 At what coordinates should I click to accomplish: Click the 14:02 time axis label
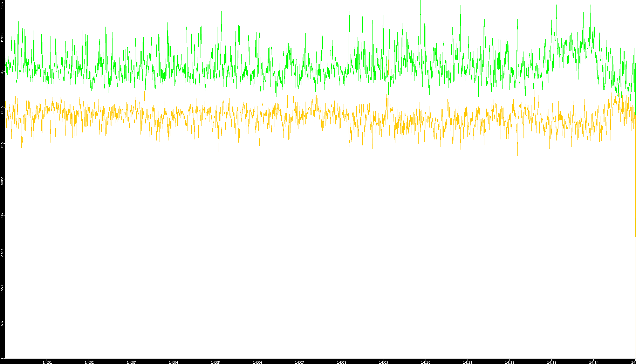point(89,362)
